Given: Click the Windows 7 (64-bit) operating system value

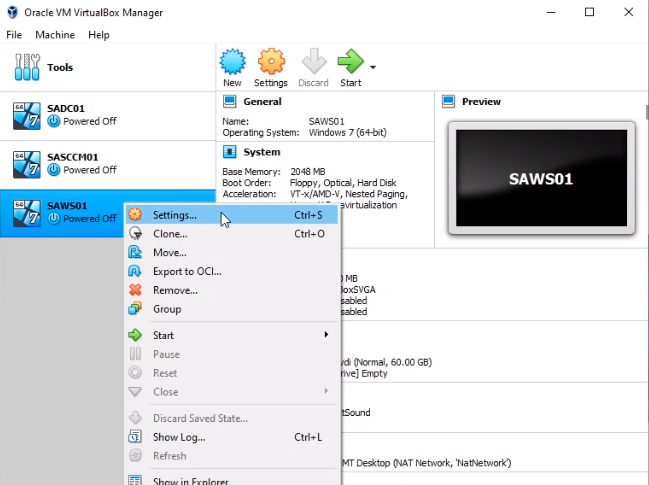Looking at the screenshot, I should 348,133.
